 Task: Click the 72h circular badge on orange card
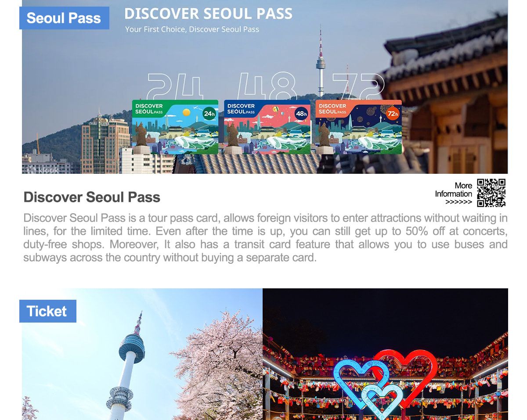tap(393, 114)
